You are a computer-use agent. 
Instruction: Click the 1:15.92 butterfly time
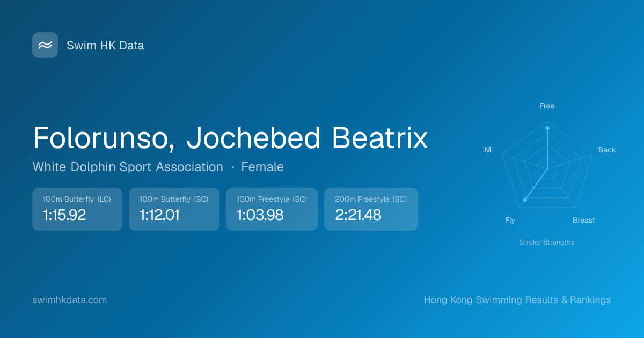pyautogui.click(x=64, y=215)
